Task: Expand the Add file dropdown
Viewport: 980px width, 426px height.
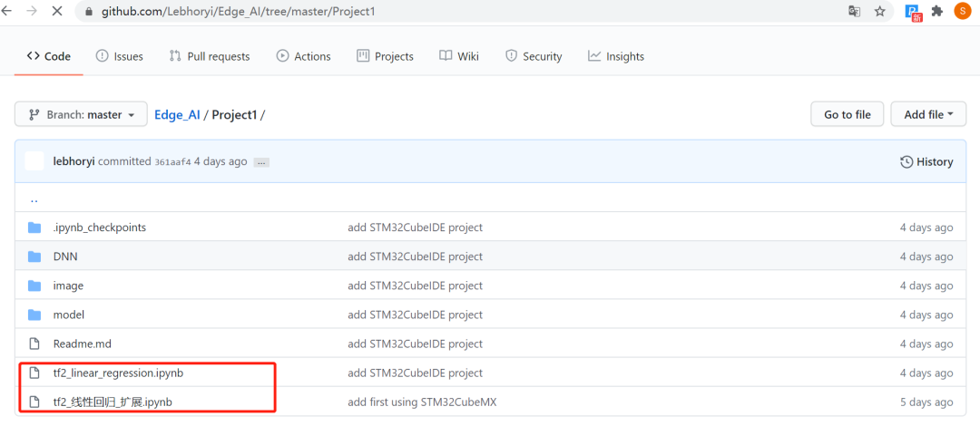Action: (x=928, y=114)
